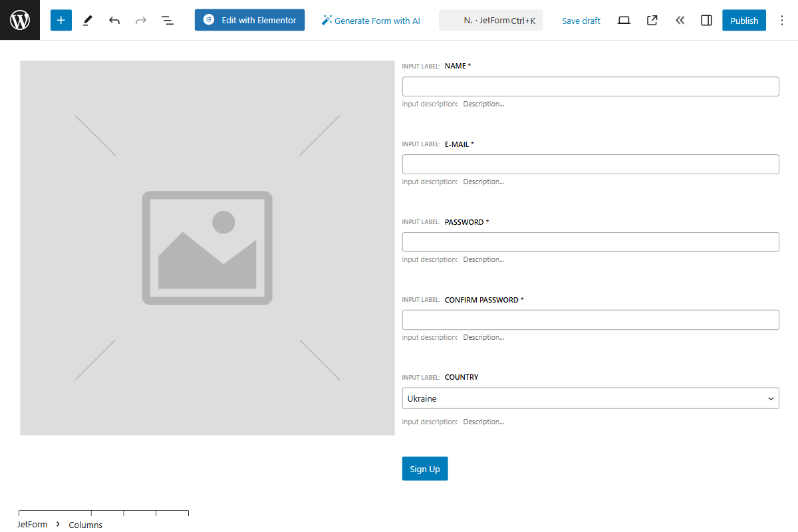Open the view post in new tab icon
Viewport: 798px width, 532px height.
tap(652, 20)
